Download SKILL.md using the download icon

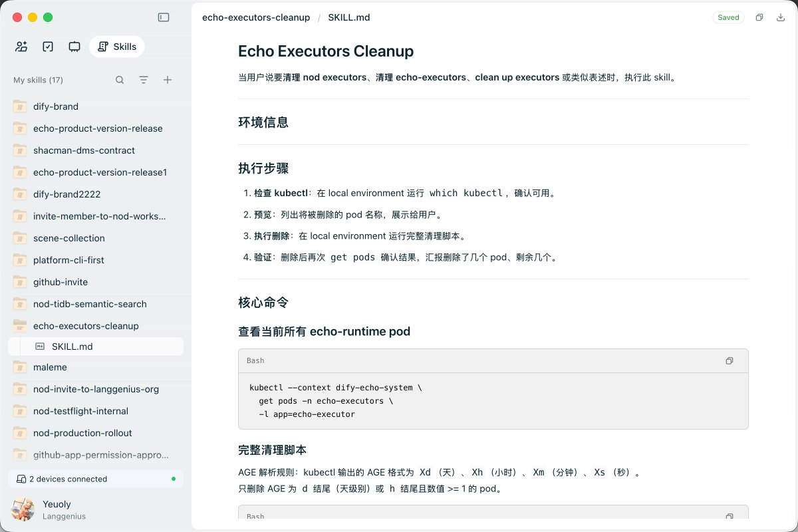(781, 17)
